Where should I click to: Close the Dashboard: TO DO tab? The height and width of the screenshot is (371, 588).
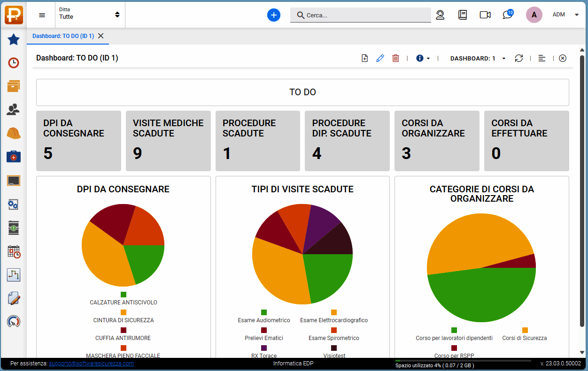[101, 36]
